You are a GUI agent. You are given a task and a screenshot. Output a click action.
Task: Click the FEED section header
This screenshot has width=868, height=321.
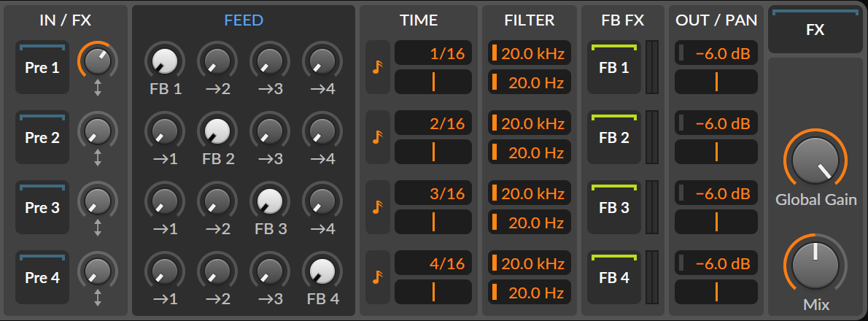coord(244,21)
